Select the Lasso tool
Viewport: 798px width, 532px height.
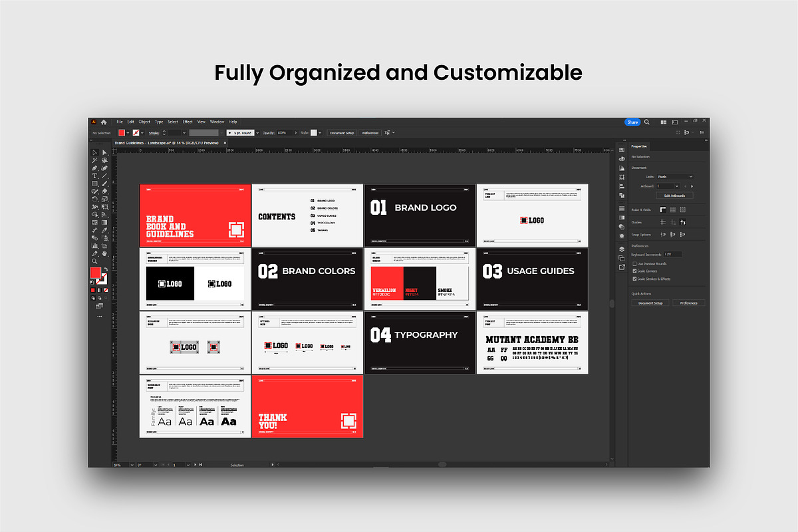click(x=104, y=160)
